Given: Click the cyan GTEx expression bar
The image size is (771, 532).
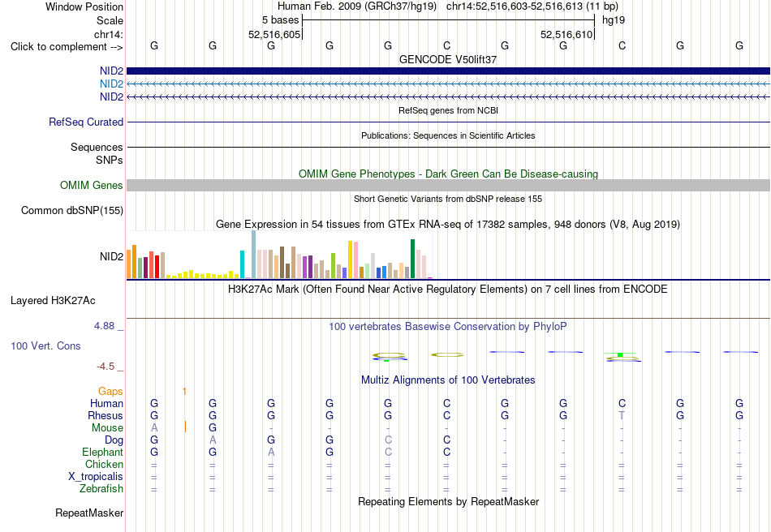Looking at the screenshot, I should 242,264.
